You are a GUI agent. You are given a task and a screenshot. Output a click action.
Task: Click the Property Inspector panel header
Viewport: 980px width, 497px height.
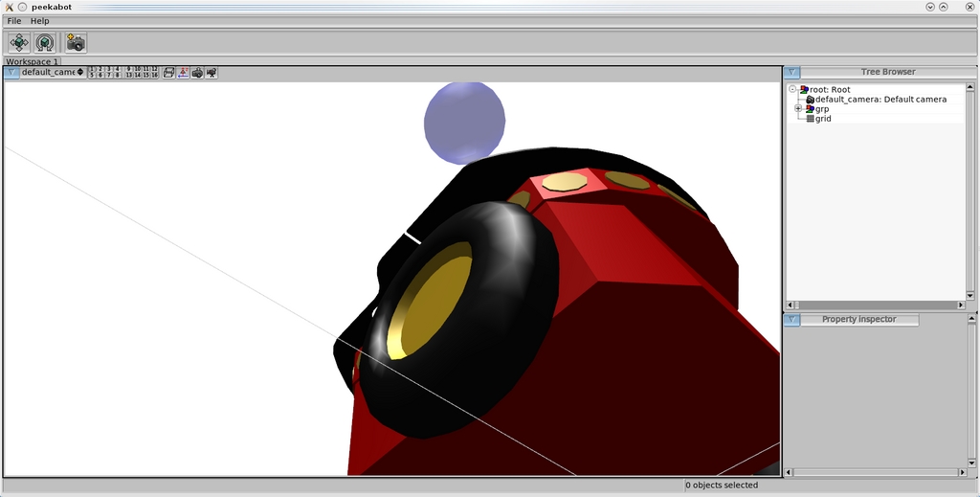coord(858,320)
